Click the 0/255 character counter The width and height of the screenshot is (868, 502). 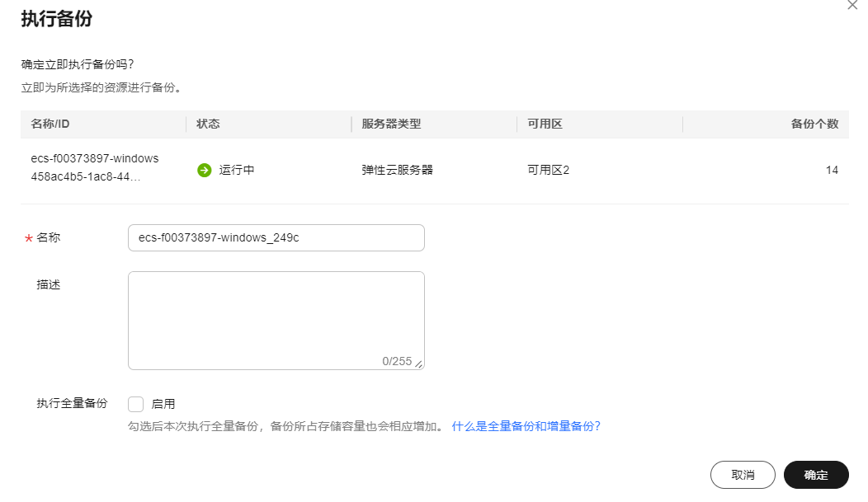coord(397,362)
